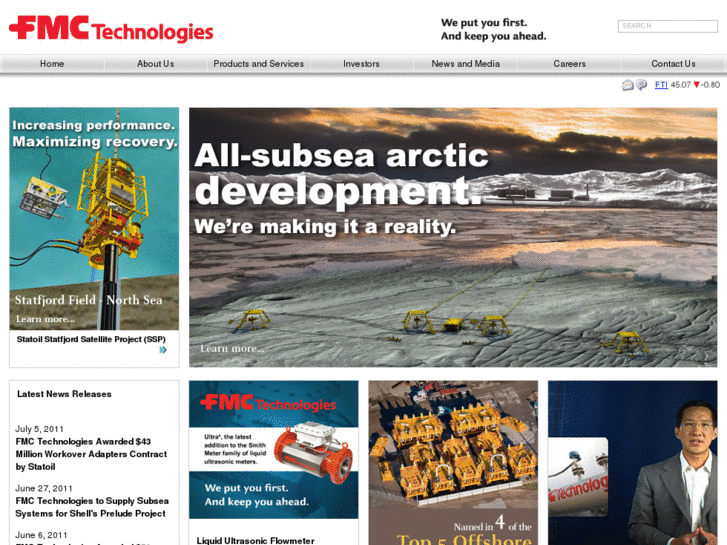Click the Statfjord Field subsea equipment image

pyautogui.click(x=94, y=218)
